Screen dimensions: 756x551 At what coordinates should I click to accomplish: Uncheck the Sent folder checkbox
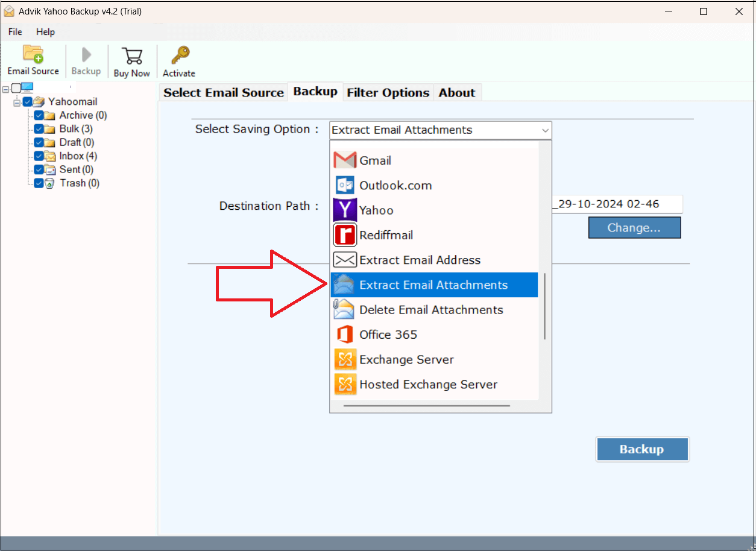tap(39, 169)
